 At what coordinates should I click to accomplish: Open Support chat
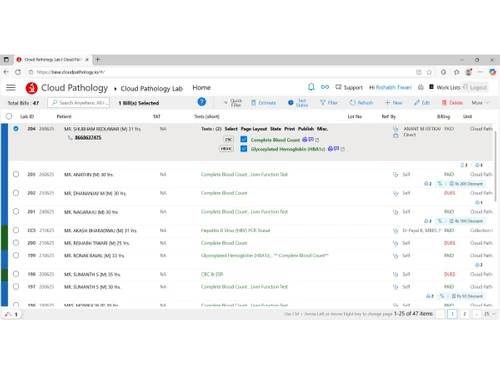coord(349,87)
